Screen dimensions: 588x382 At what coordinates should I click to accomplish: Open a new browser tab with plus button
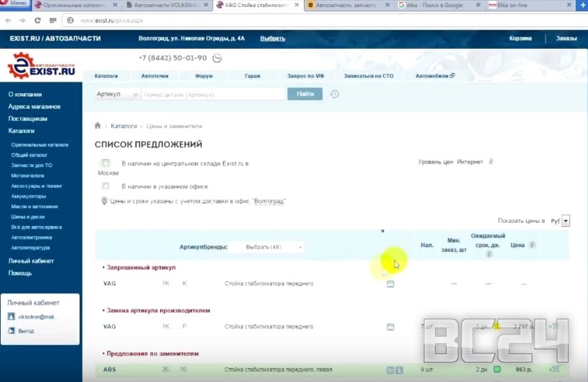point(580,5)
